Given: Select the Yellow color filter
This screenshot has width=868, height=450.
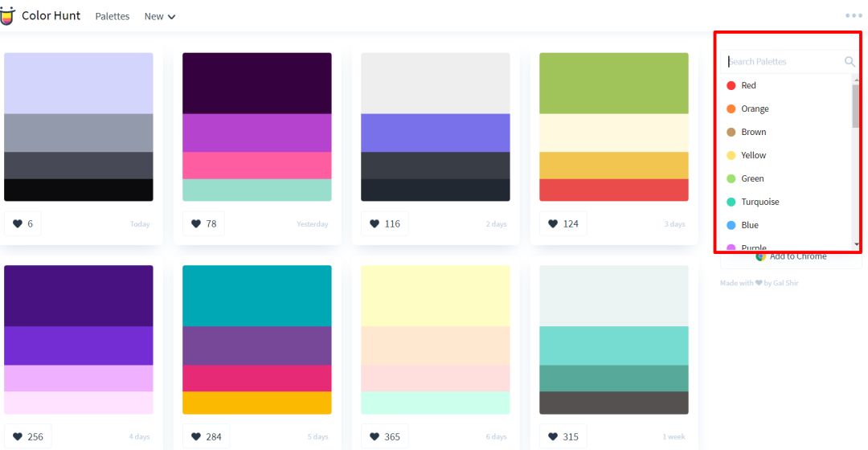Looking at the screenshot, I should pos(787,155).
